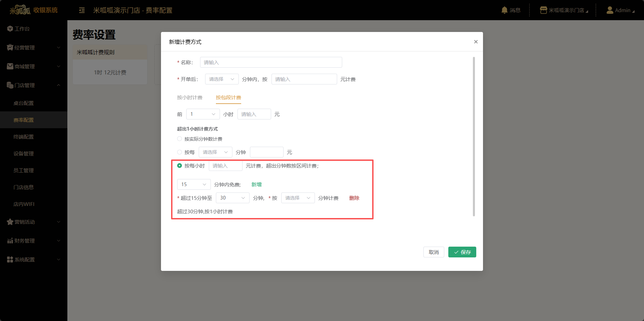The image size is (644, 321).
Task: Click the 名称 input field
Action: 271,62
